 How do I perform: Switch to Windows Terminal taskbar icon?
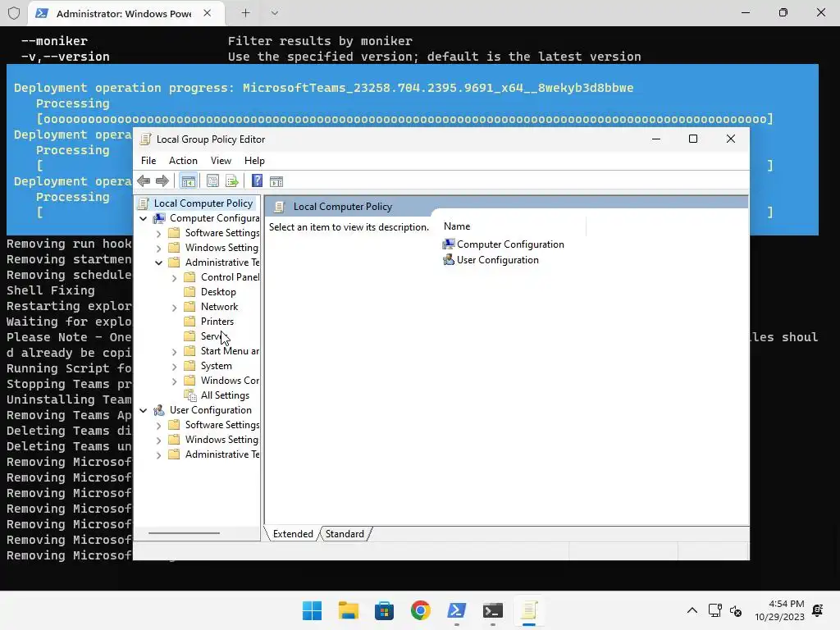[493, 610]
